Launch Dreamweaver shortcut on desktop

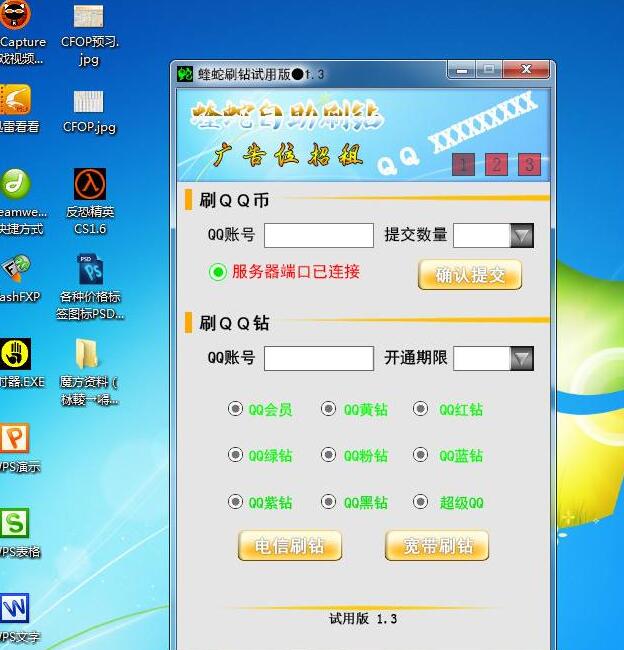tap(15, 184)
